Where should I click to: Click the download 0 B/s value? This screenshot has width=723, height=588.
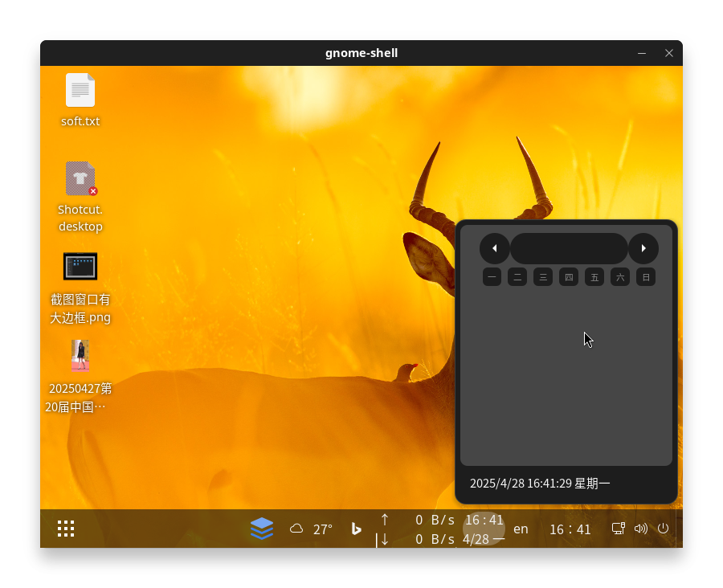(435, 539)
